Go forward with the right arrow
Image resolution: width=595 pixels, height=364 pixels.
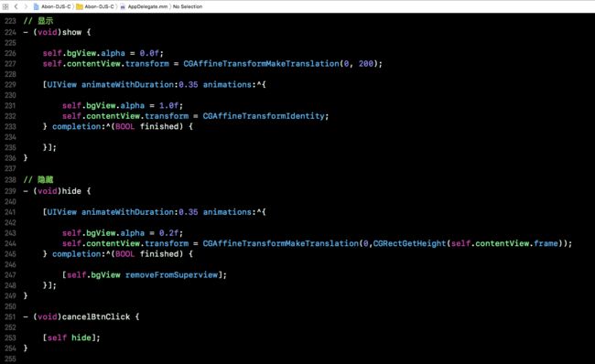[26, 6]
